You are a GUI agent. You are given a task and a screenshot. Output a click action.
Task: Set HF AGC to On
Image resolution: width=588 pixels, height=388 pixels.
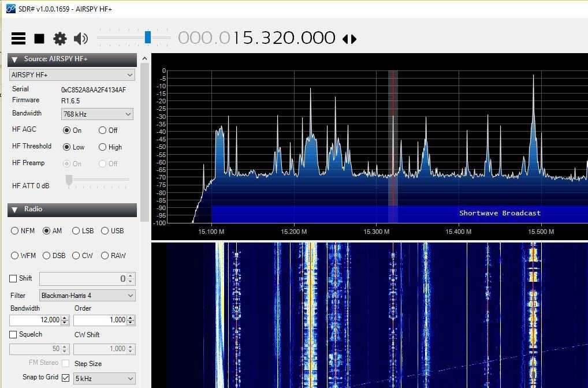67,130
